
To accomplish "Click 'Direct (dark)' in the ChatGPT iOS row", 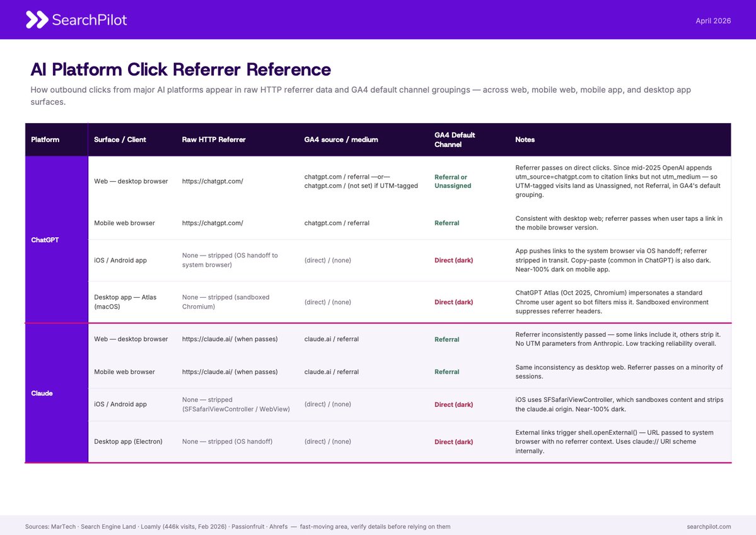I will click(x=454, y=260).
